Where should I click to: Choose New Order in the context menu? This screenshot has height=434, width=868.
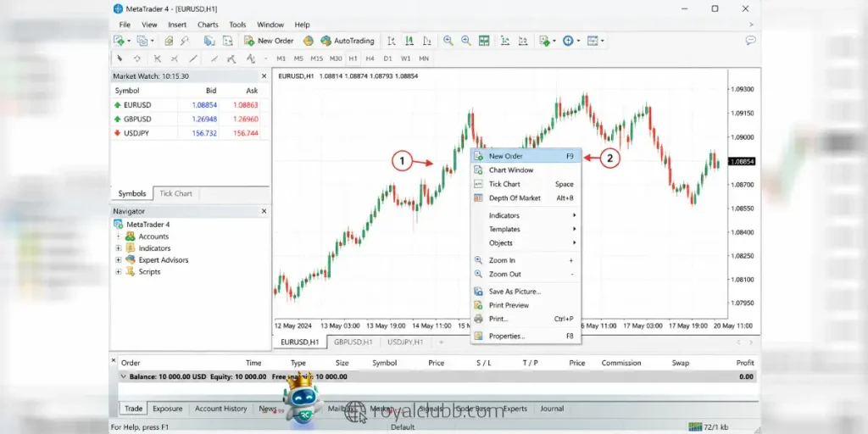(526, 157)
